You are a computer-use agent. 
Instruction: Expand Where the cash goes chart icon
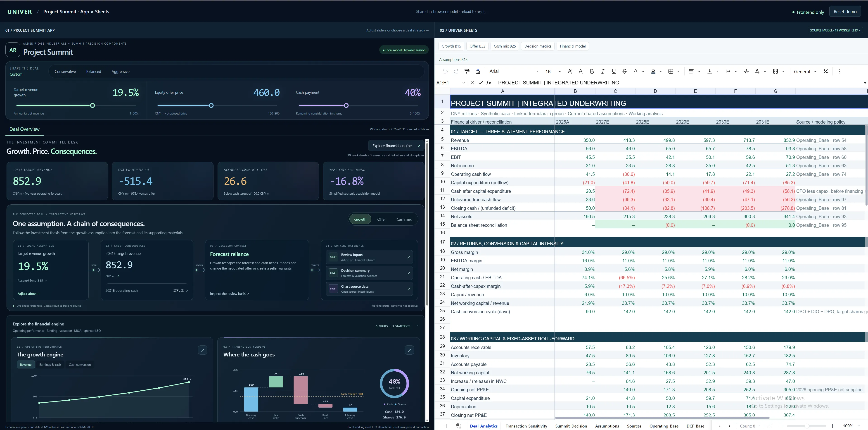(x=409, y=350)
